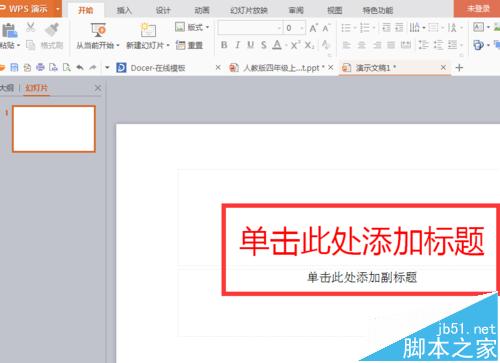The image size is (500, 363).
Task: Switch to the 视图 ribbon tab
Action: (x=335, y=10)
